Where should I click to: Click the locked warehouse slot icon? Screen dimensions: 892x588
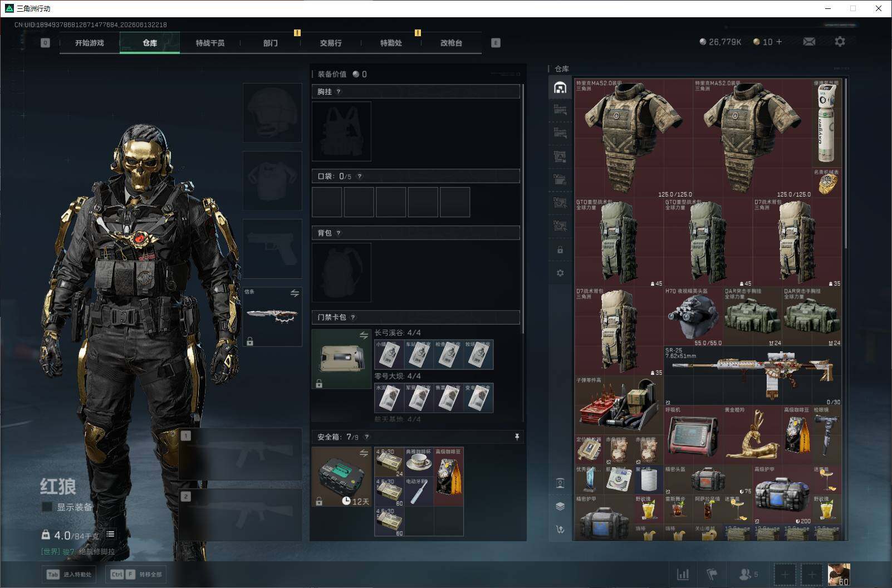point(560,250)
